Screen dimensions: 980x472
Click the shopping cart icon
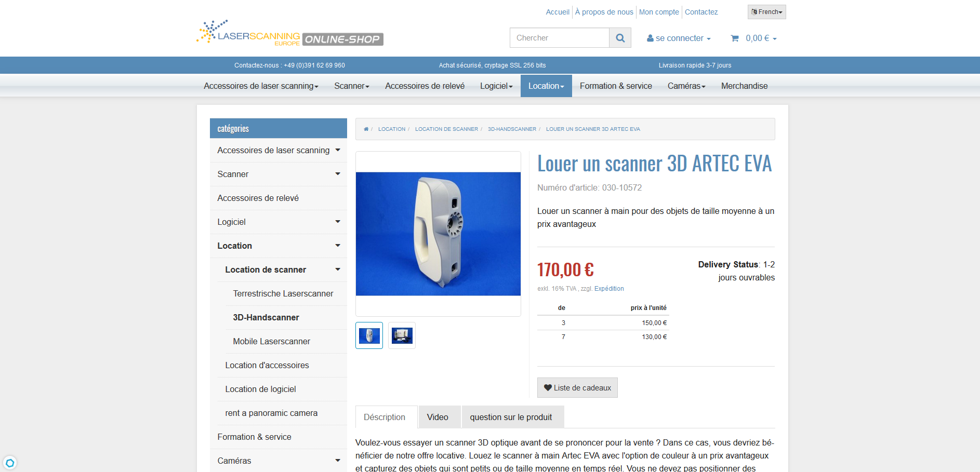[x=735, y=38]
